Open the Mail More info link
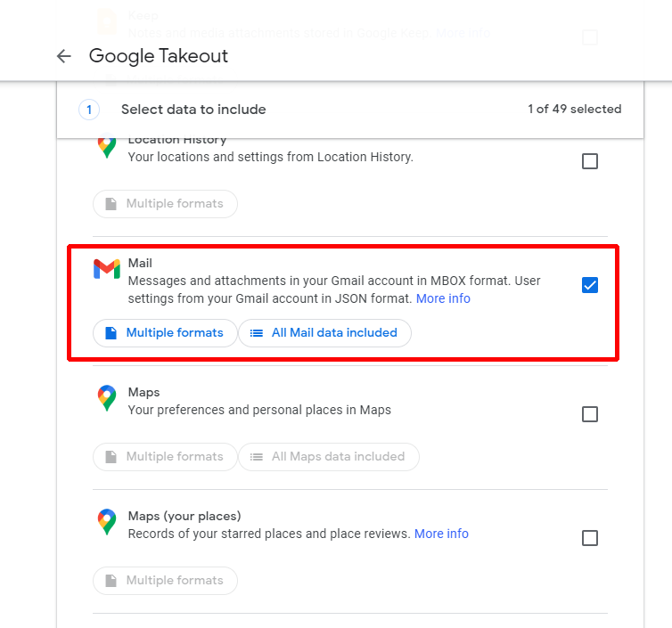672x628 pixels. pyautogui.click(x=443, y=298)
